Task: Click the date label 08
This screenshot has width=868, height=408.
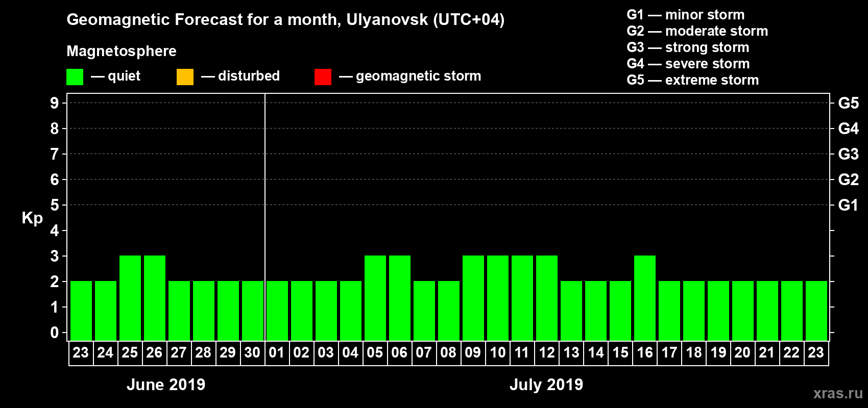Action: coord(448,352)
